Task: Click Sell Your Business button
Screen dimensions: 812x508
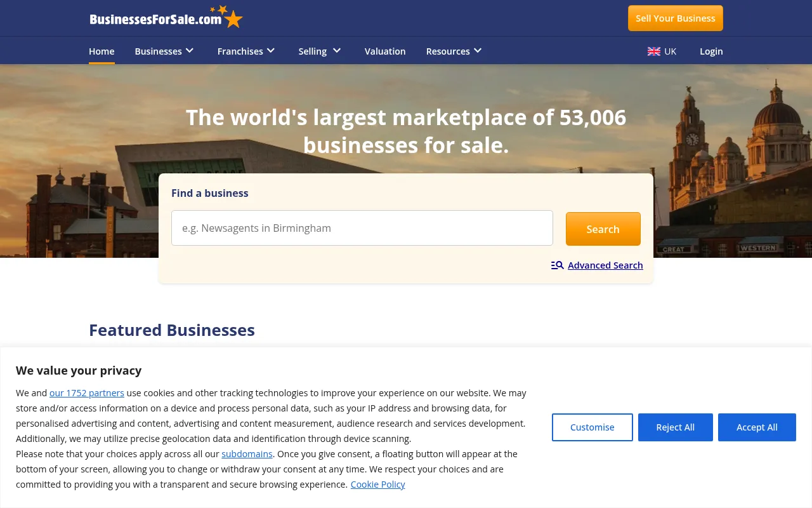Action: (x=676, y=18)
